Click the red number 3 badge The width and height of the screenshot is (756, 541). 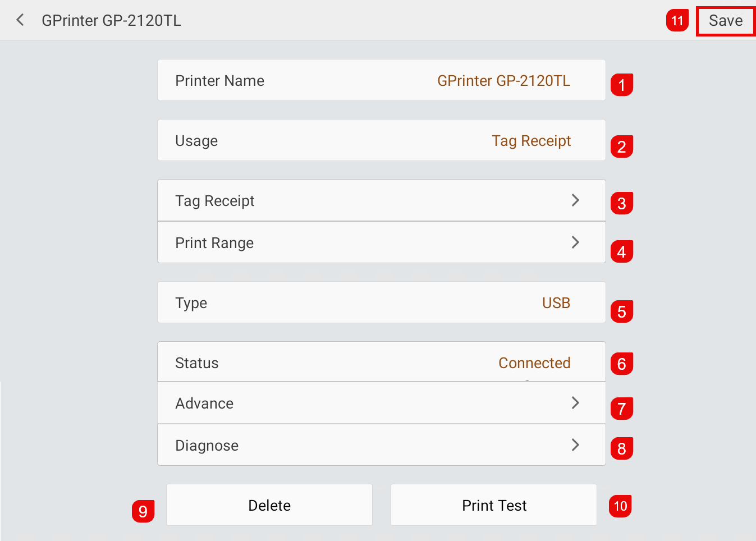[622, 203]
